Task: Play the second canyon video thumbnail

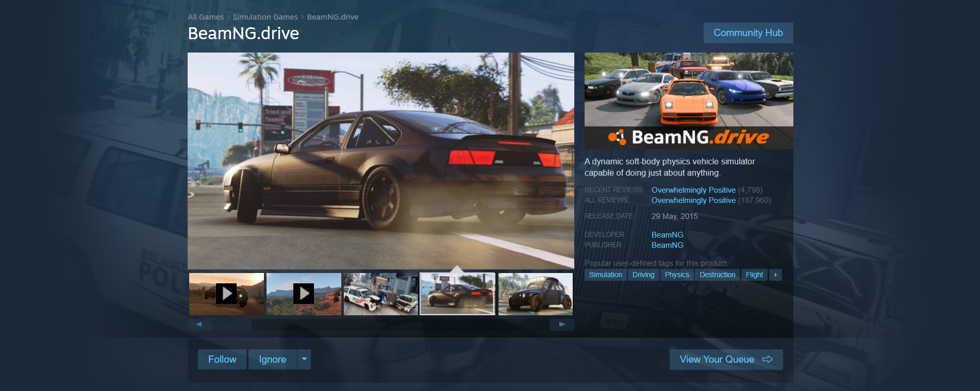Action: pyautogui.click(x=304, y=294)
